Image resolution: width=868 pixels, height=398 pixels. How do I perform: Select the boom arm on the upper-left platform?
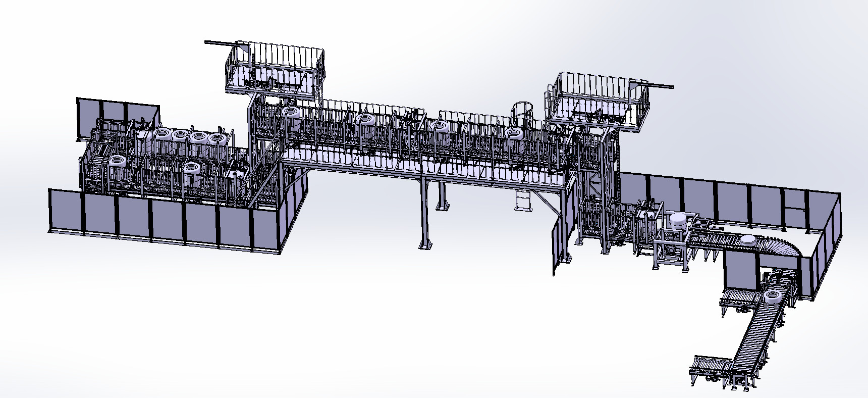(222, 43)
